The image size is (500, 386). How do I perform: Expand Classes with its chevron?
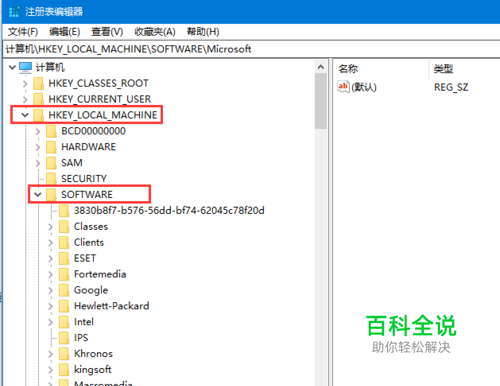(50, 227)
